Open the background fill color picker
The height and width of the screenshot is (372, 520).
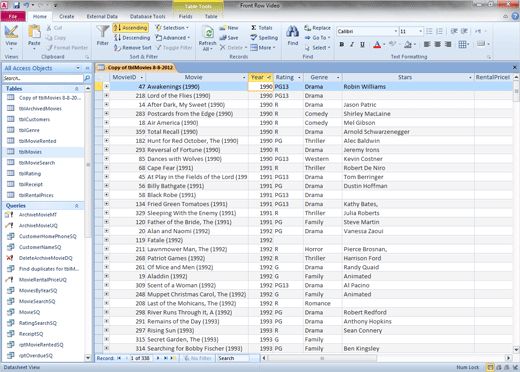tap(415, 44)
